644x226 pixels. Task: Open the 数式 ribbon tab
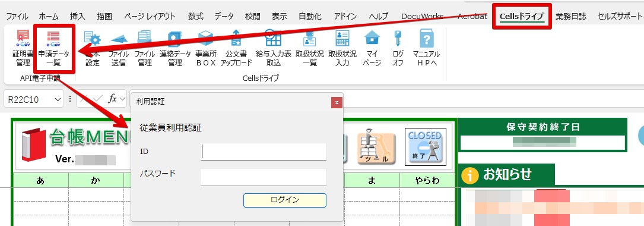click(x=195, y=17)
